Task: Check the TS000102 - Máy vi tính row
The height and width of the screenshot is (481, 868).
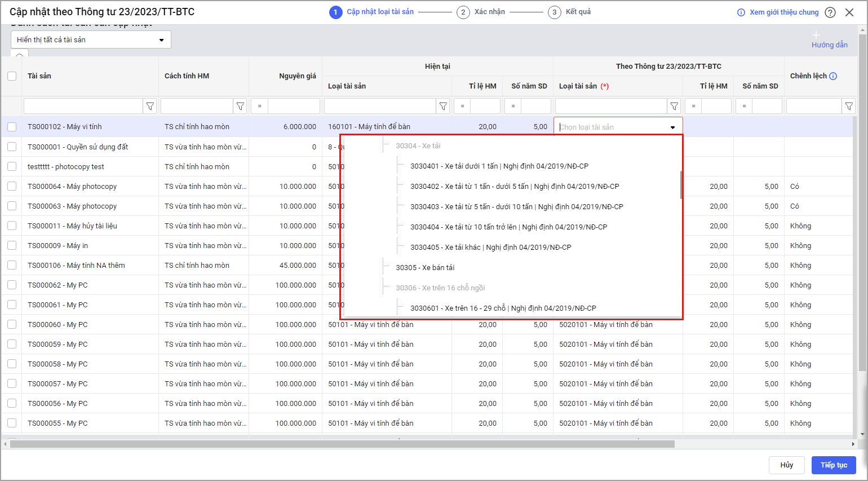Action: [x=12, y=127]
